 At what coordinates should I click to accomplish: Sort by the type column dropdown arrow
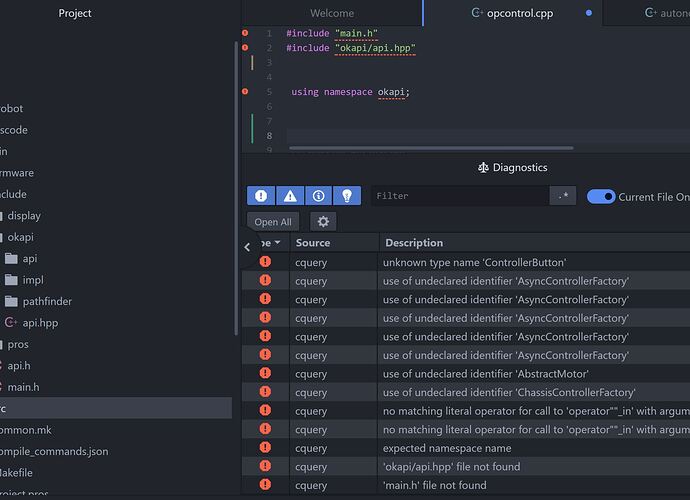277,243
